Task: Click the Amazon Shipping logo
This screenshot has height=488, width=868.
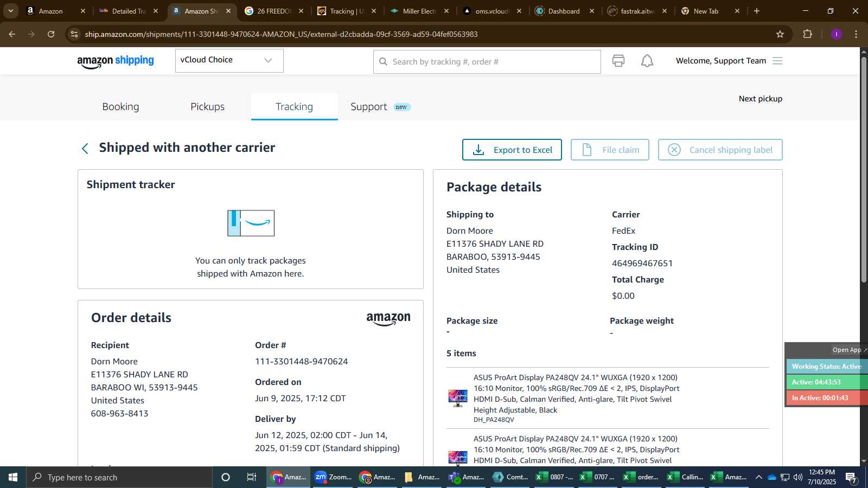Action: [116, 61]
